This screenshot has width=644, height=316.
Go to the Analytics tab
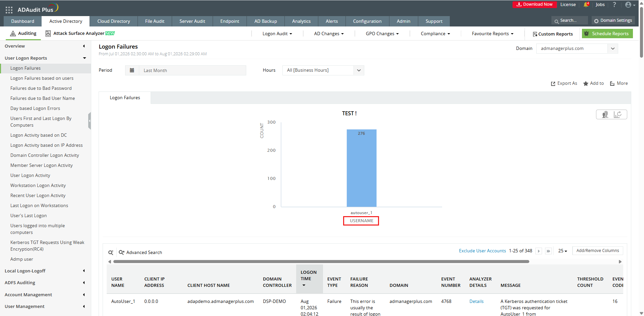tap(301, 21)
